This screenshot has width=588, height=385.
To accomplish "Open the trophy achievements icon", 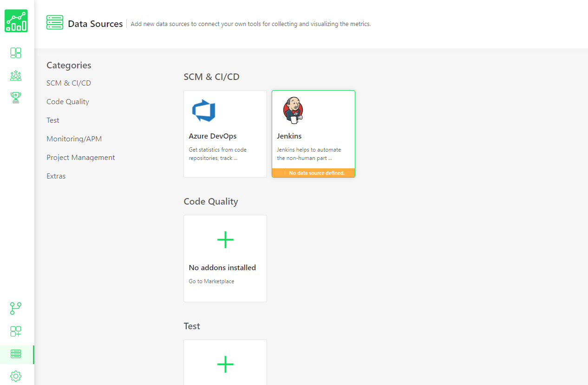I will point(16,97).
